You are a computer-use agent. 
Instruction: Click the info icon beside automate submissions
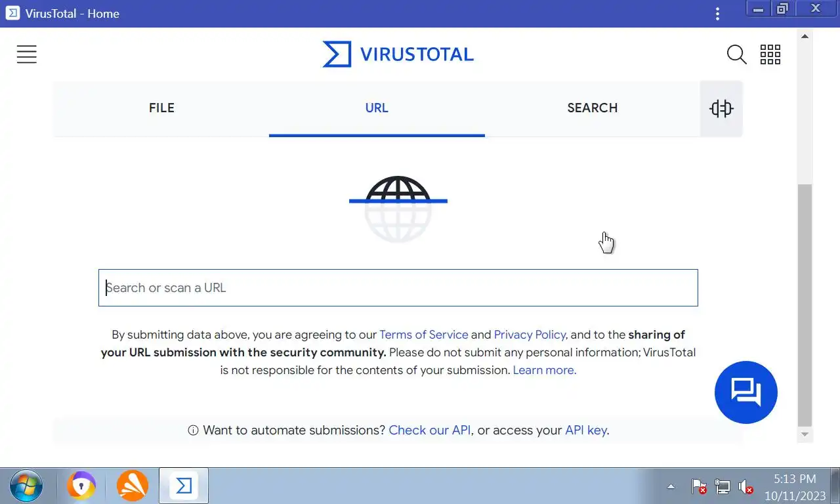[x=193, y=430]
